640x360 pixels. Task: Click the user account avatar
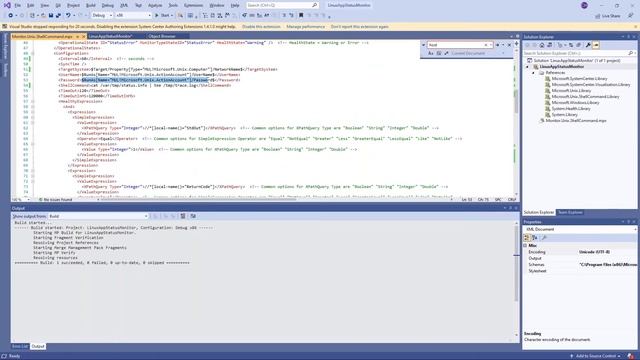click(x=584, y=5)
